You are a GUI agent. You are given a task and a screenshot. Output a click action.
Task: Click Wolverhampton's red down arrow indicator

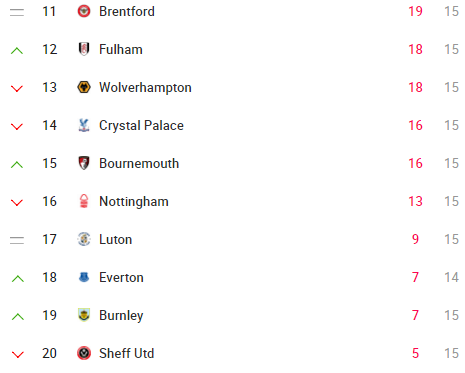(x=17, y=89)
